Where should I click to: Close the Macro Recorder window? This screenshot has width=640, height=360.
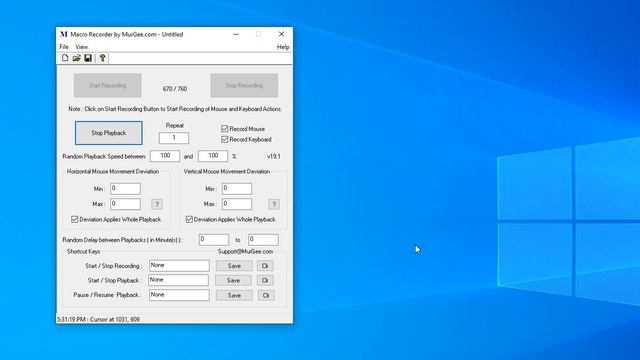[x=281, y=34]
